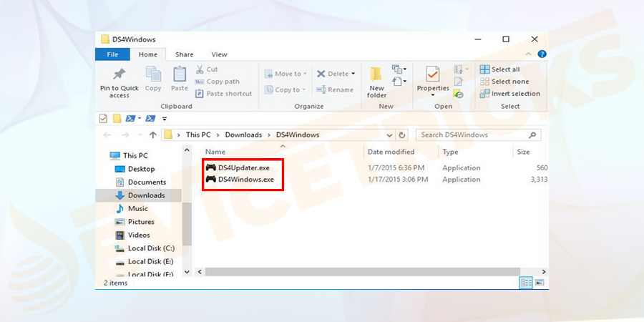
Task: Go up one folder level arrow
Action: click(153, 135)
